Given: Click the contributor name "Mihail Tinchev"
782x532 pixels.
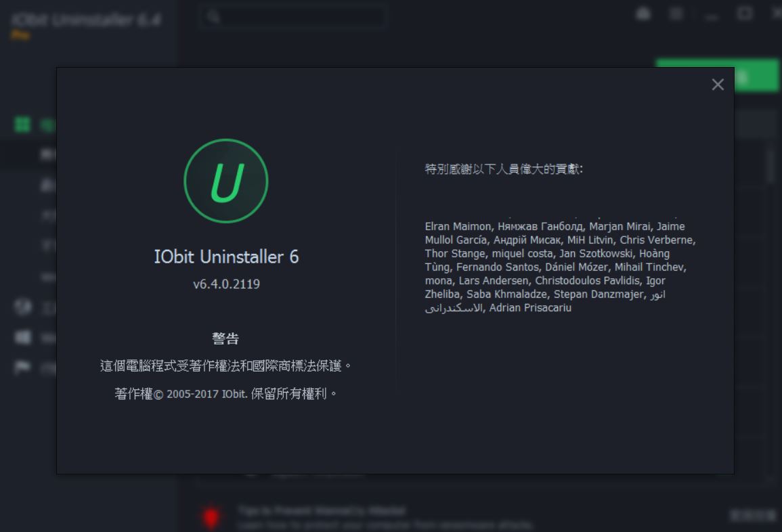Looking at the screenshot, I should click(x=649, y=267).
